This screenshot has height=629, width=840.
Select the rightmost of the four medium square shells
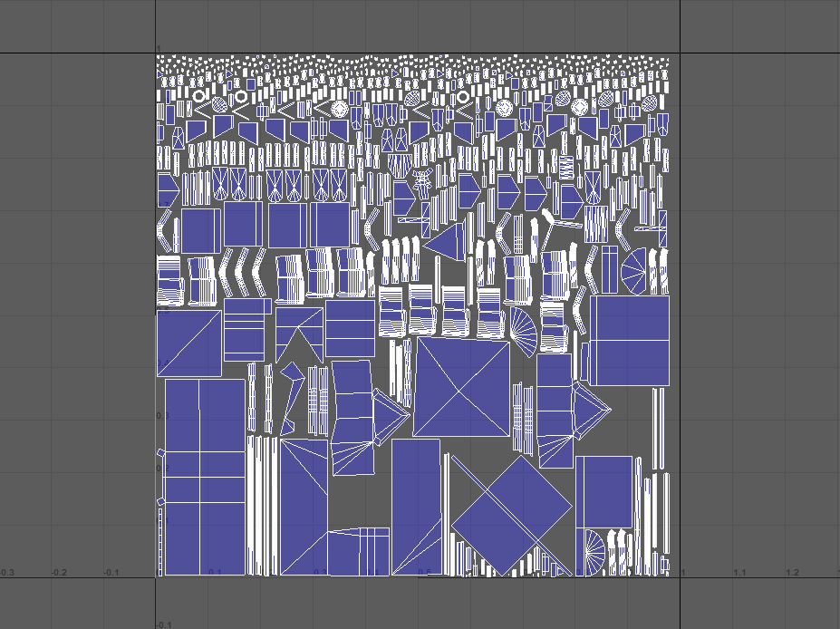pos(330,224)
